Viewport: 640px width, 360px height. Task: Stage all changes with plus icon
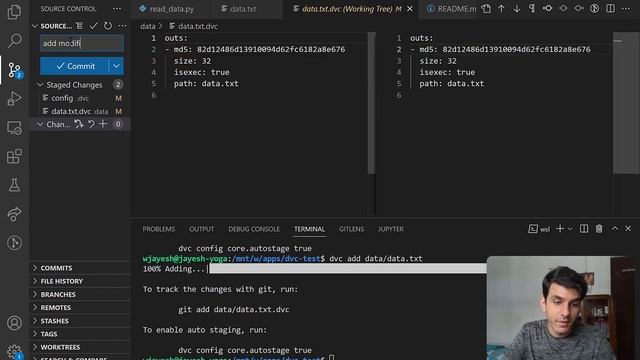pos(103,124)
